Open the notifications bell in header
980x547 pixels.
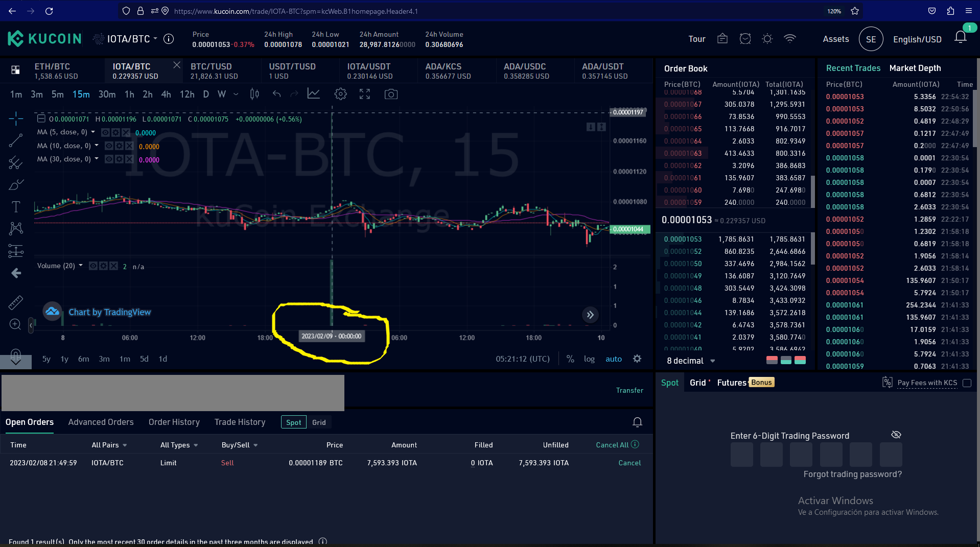click(x=961, y=37)
